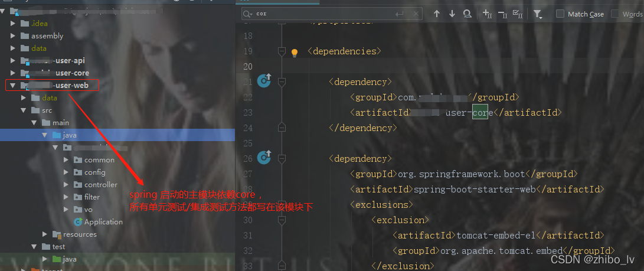Fold the dependency block at line 26
Image resolution: width=644 pixels, height=271 pixels.
click(x=282, y=159)
